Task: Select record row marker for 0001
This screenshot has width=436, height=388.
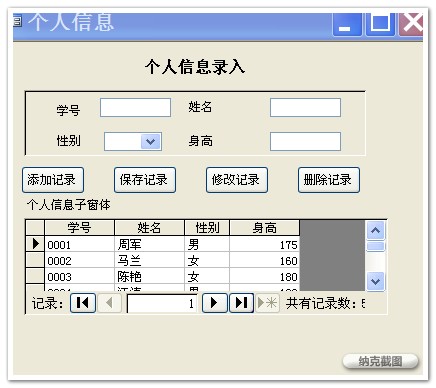Action: coord(35,244)
